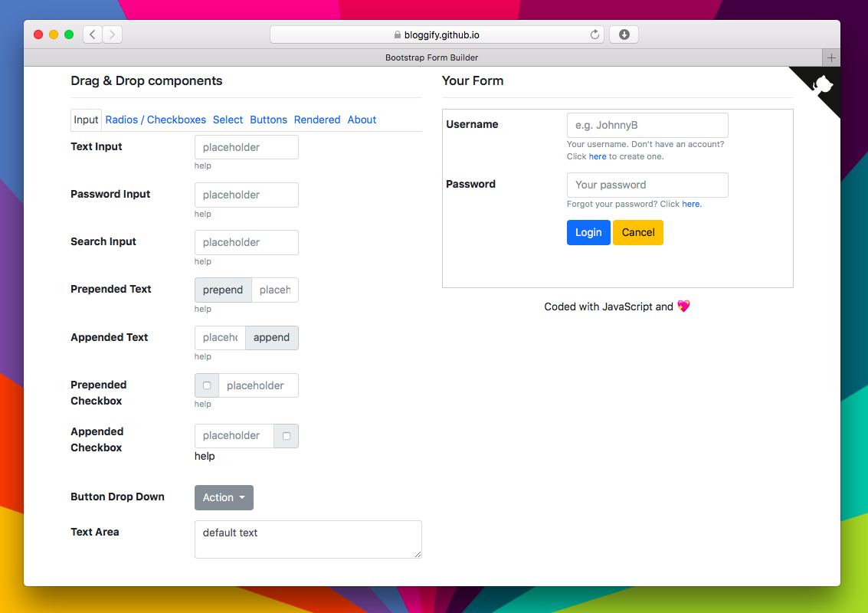Go to the Buttons tab
The height and width of the screenshot is (613, 868).
(x=268, y=120)
